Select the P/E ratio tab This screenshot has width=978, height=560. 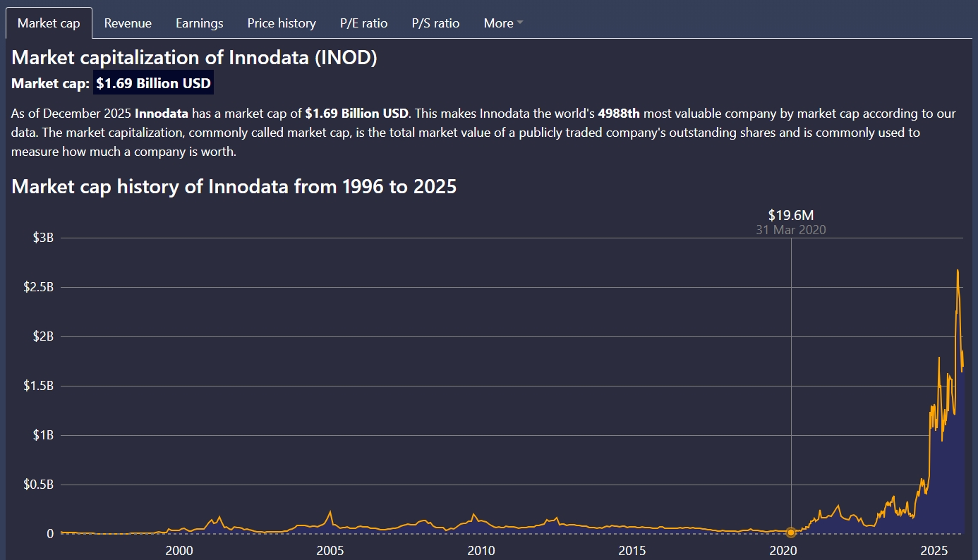[364, 23]
